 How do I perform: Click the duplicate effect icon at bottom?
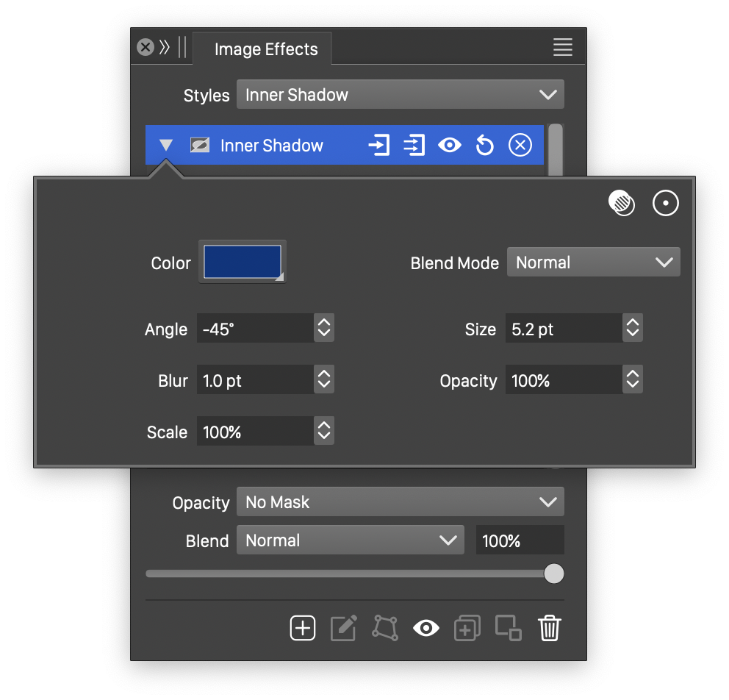pyautogui.click(x=467, y=629)
